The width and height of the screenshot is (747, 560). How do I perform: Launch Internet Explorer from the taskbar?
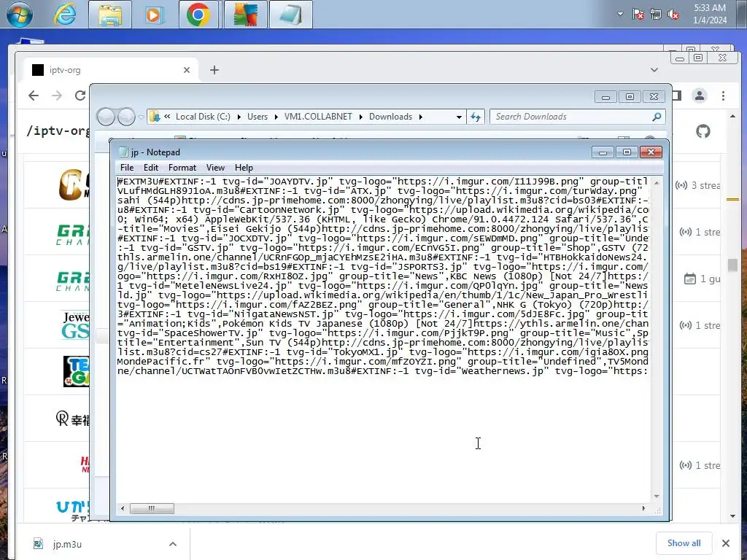pos(64,15)
